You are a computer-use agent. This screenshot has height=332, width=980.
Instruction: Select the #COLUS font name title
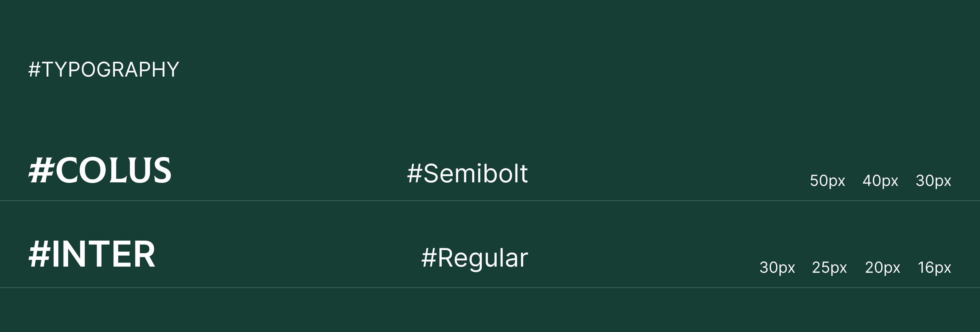click(100, 170)
